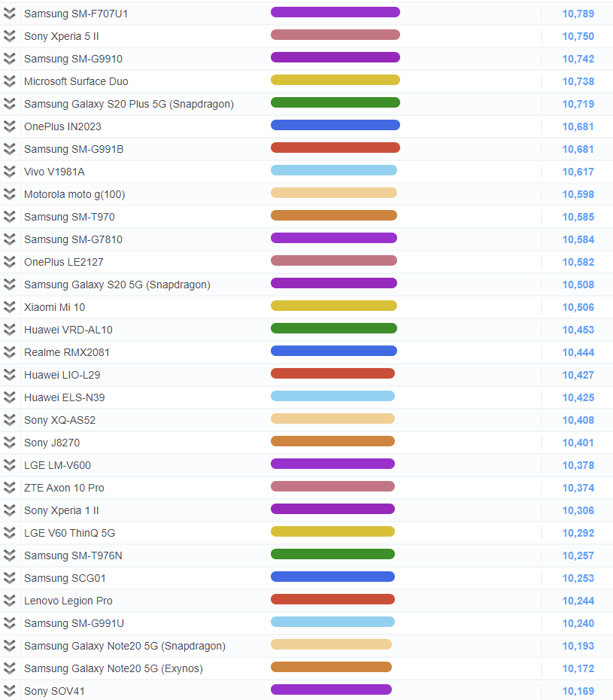Open the Sony Xperia 1 II device link
Image resolution: width=613 pixels, height=700 pixels.
tap(62, 511)
